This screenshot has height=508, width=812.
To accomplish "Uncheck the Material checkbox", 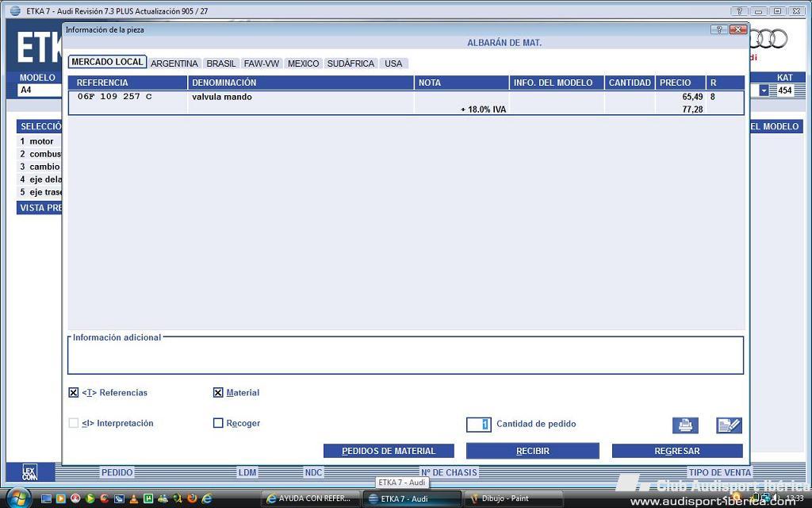I will pyautogui.click(x=218, y=393).
